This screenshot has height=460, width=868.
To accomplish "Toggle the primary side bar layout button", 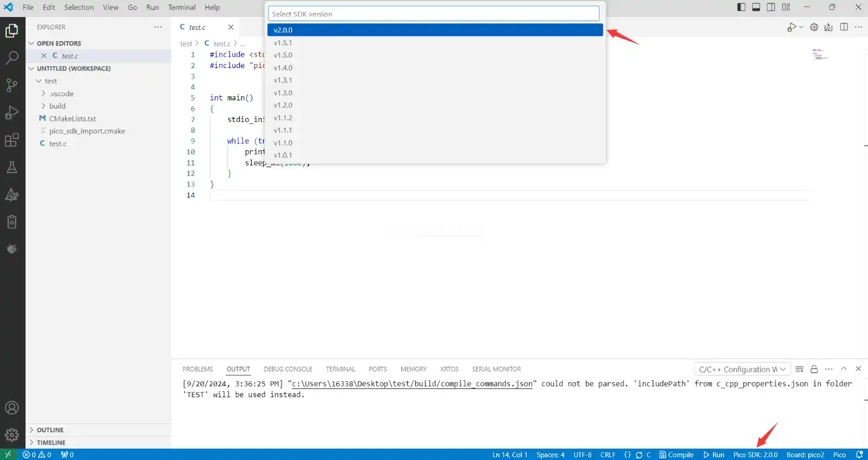I will 741,8.
